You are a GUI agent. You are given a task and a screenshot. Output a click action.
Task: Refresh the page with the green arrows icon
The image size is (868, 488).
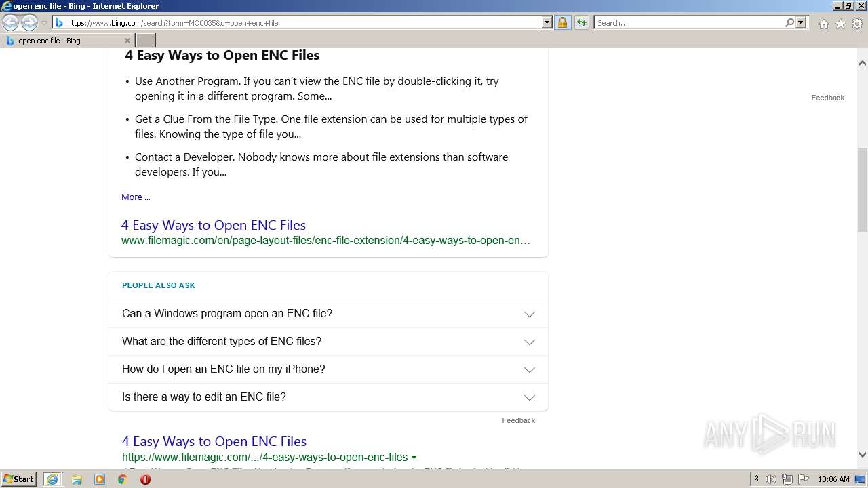coord(582,22)
